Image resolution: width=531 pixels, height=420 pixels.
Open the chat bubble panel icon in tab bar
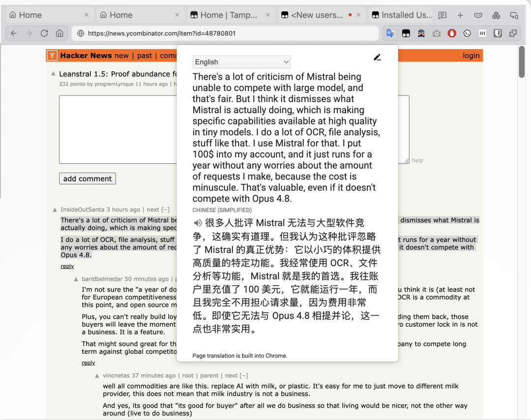[442, 15]
